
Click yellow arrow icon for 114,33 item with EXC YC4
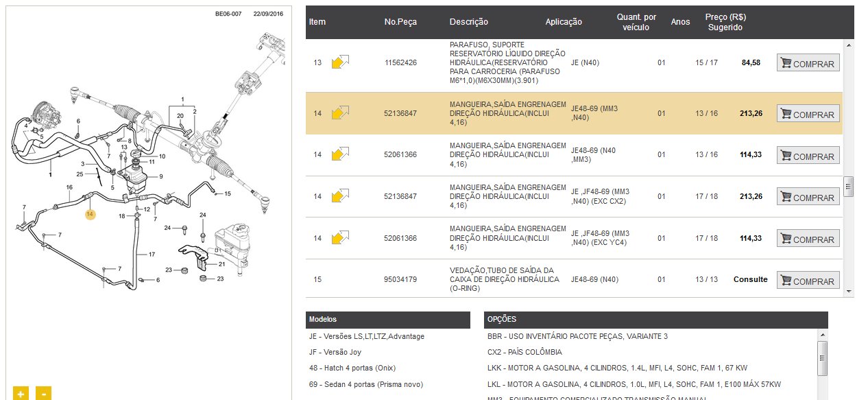(340, 238)
